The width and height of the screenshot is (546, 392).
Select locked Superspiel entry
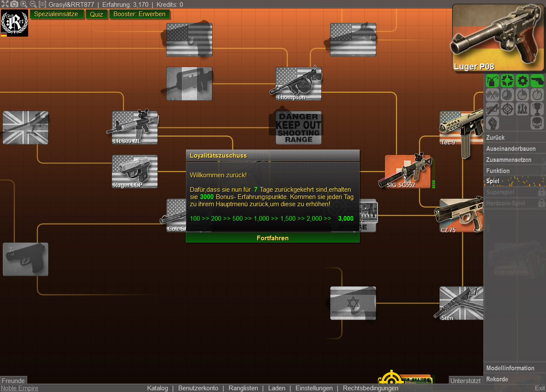pyautogui.click(x=514, y=192)
